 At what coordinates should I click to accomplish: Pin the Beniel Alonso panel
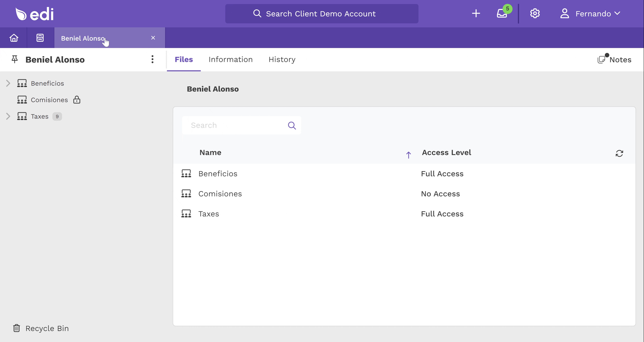14,59
